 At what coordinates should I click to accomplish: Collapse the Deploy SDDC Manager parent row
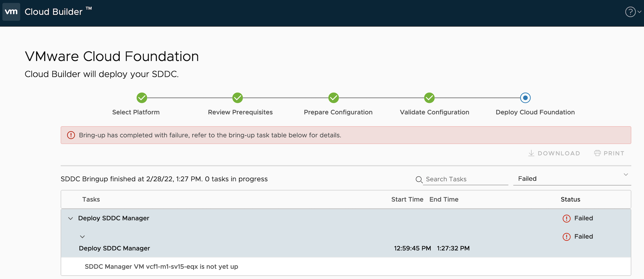70,218
